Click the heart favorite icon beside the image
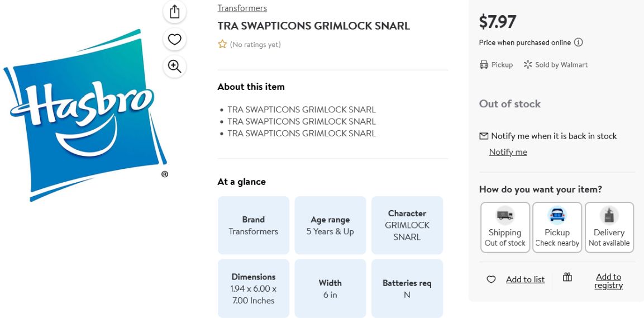The height and width of the screenshot is (318, 644). pyautogui.click(x=175, y=40)
